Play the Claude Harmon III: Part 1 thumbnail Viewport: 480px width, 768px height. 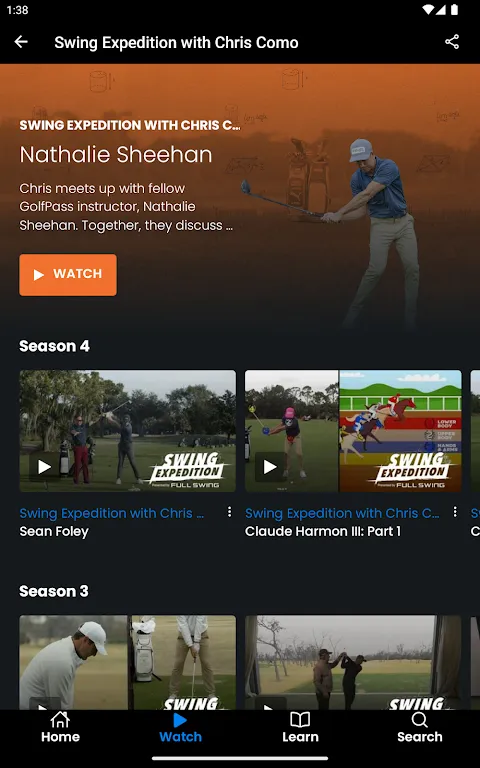(353, 431)
